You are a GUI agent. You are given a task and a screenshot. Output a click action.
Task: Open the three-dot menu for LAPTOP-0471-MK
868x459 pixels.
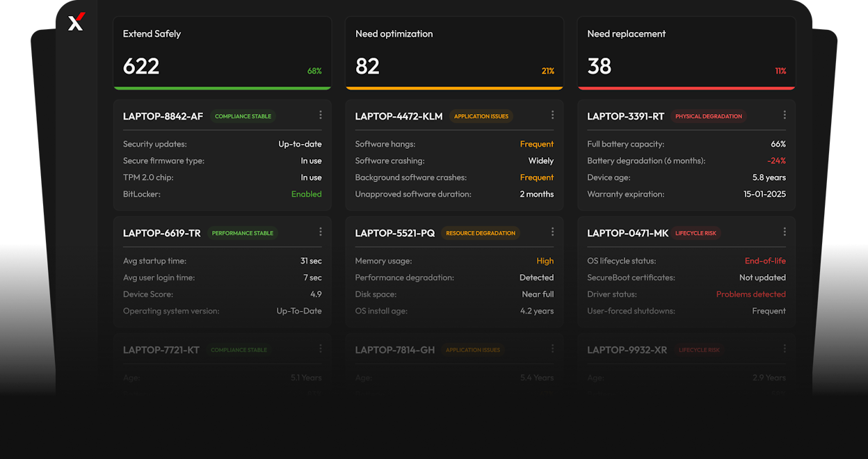785,232
